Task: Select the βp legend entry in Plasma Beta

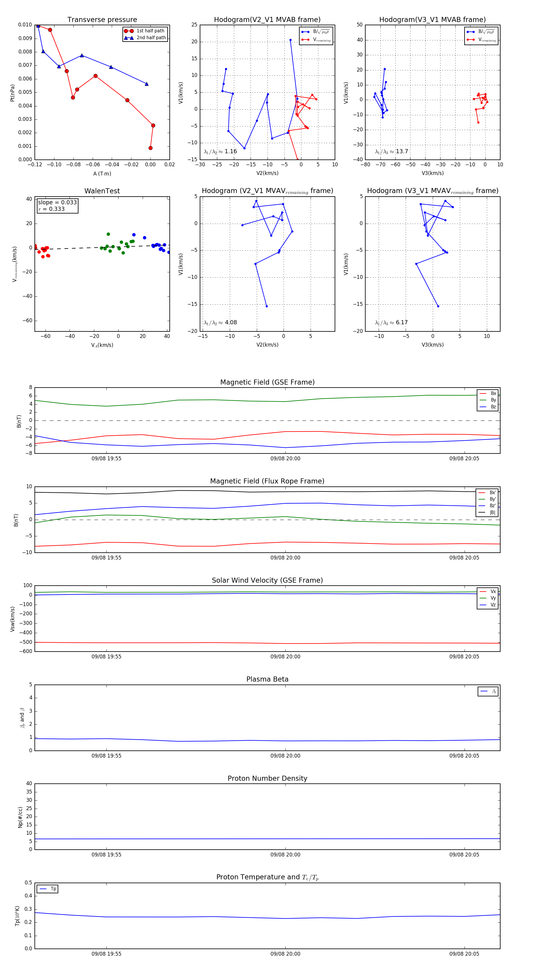Action: click(x=488, y=691)
